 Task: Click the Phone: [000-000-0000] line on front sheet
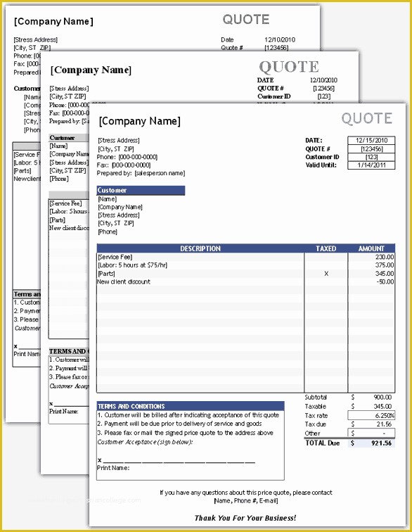pyautogui.click(x=127, y=157)
